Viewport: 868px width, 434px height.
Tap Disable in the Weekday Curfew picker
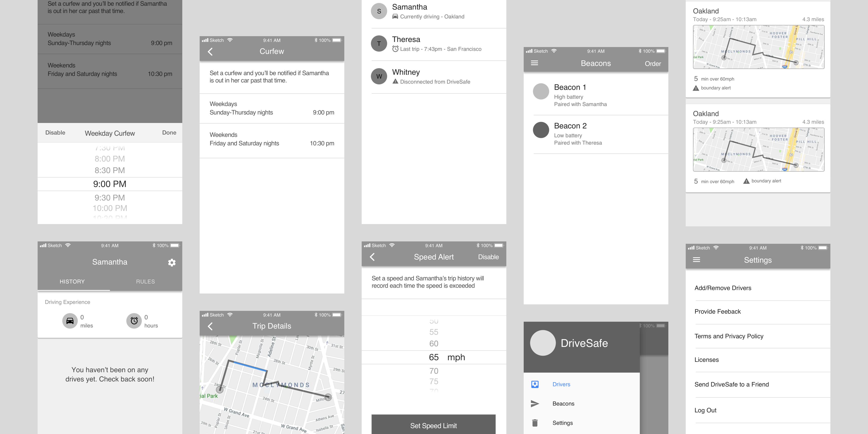coord(55,133)
